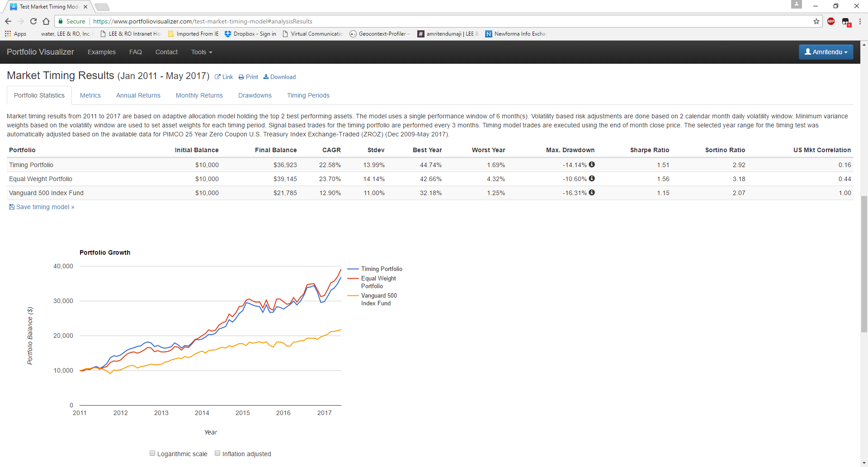This screenshot has width=868, height=467.
Task: Click the Print results link
Action: [248, 77]
